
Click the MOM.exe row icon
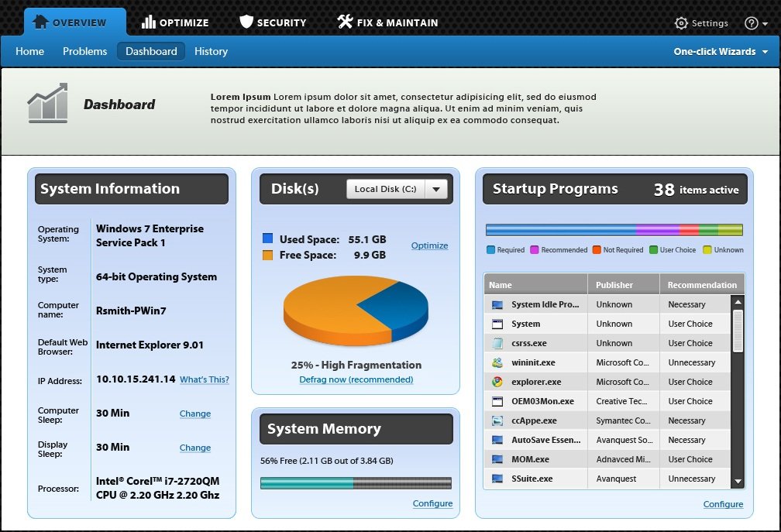pos(497,459)
